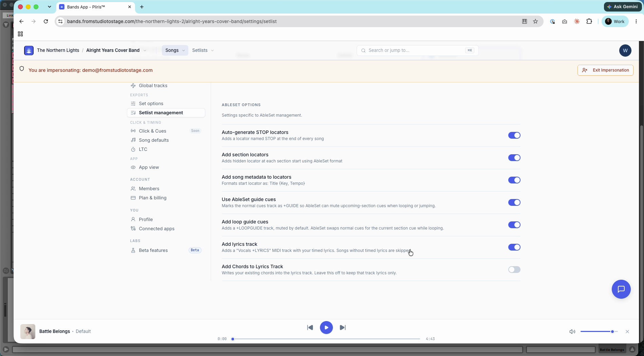Click the camera extension icon
The image size is (644, 356).
(565, 21)
